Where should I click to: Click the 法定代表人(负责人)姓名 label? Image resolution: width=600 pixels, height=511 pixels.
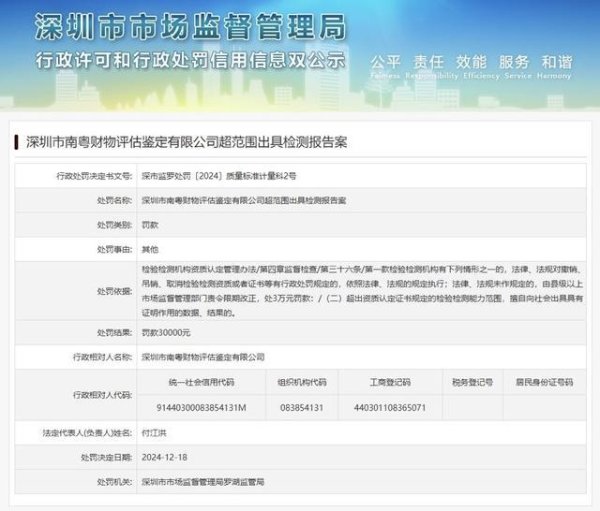[x=87, y=433]
